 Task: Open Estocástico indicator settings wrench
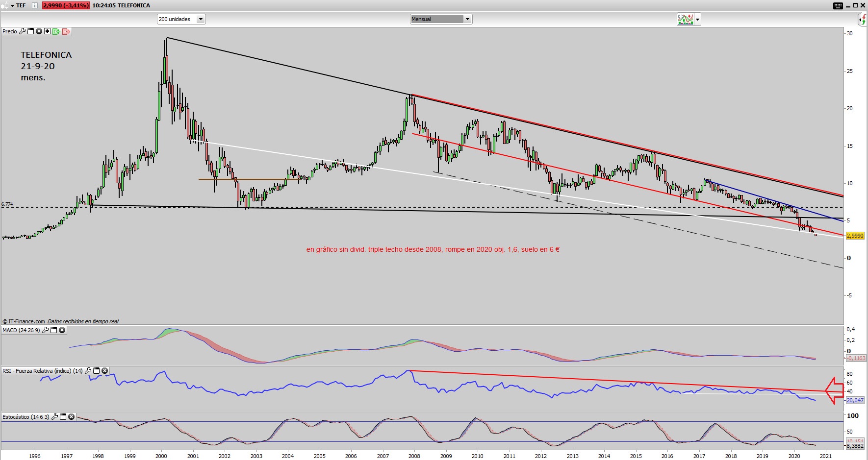click(x=55, y=417)
